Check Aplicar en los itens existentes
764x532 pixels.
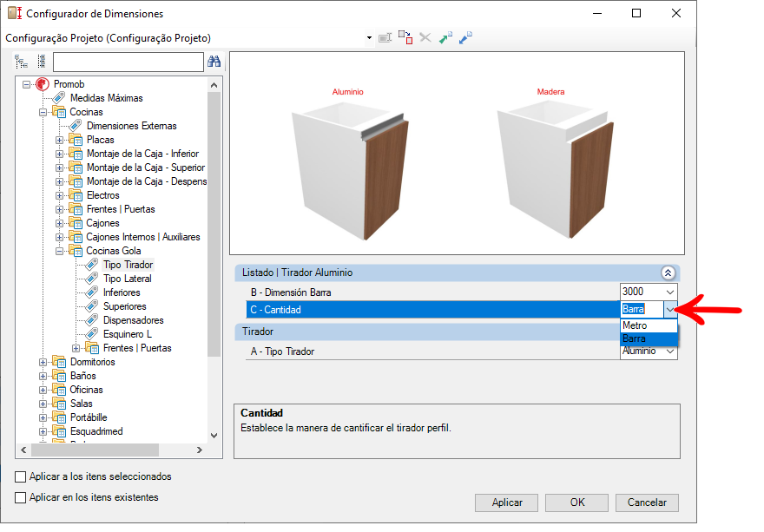point(21,497)
